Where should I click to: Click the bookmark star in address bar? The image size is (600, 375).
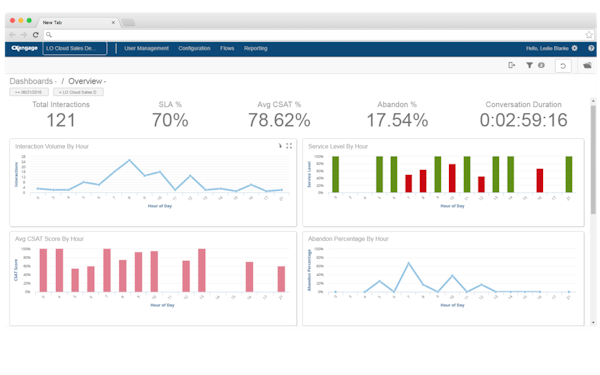tap(589, 35)
